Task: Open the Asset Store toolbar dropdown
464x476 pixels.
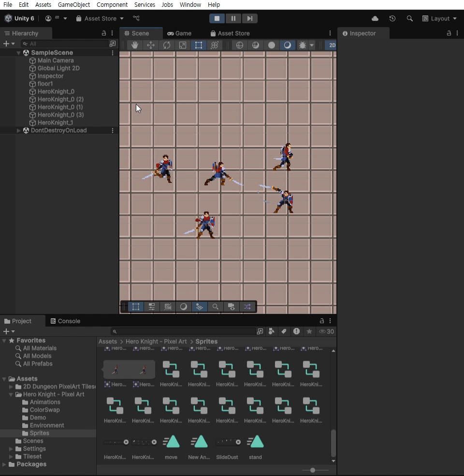Action: click(x=100, y=18)
